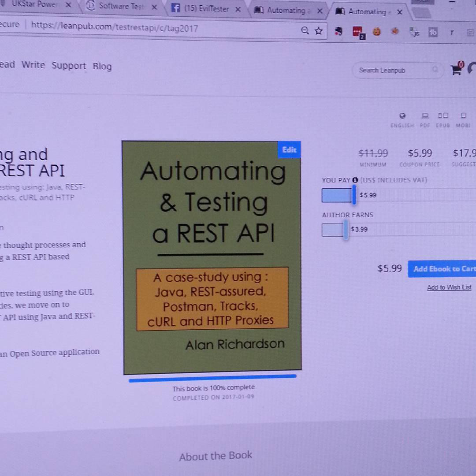Click the PDF format icon
The height and width of the screenshot is (476, 476).
click(425, 115)
